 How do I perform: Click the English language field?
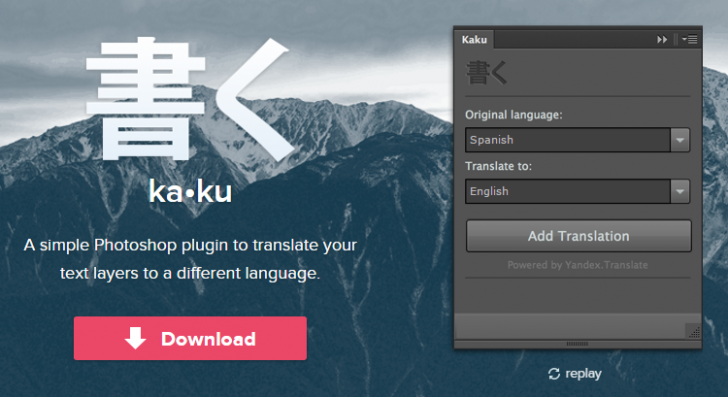pos(568,191)
